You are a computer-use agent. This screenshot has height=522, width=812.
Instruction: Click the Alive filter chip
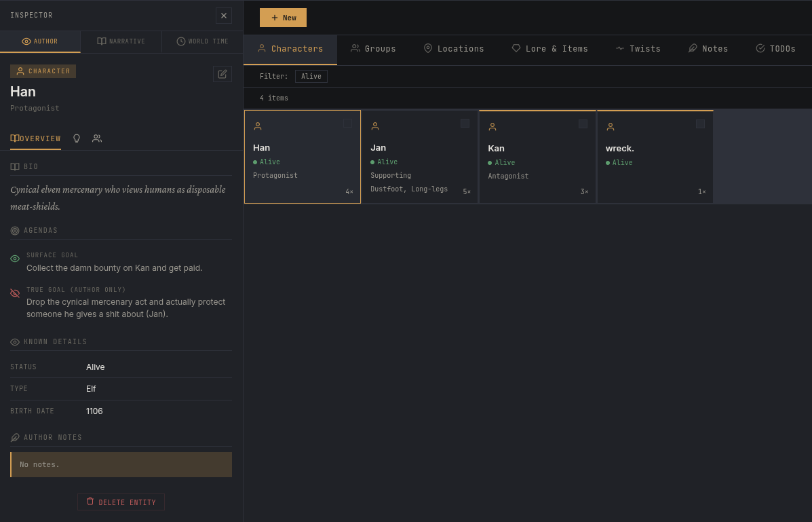[311, 76]
